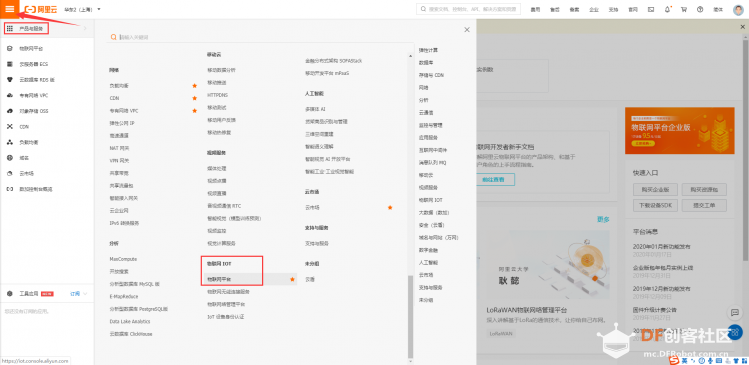Open VPN 网关 product link
Viewport: 749px width, 365px height.
(119, 161)
